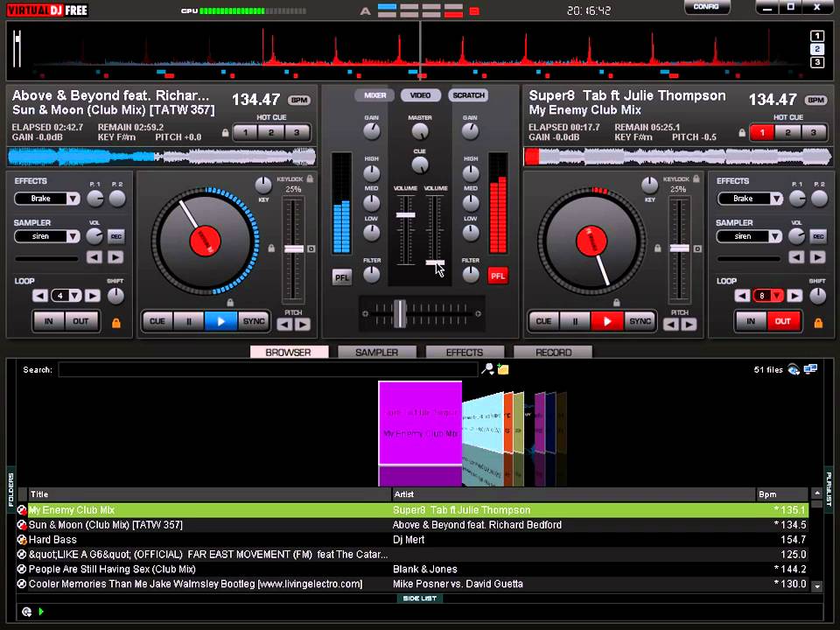Click the left deck turntable platter
840x630 pixels.
pos(205,241)
